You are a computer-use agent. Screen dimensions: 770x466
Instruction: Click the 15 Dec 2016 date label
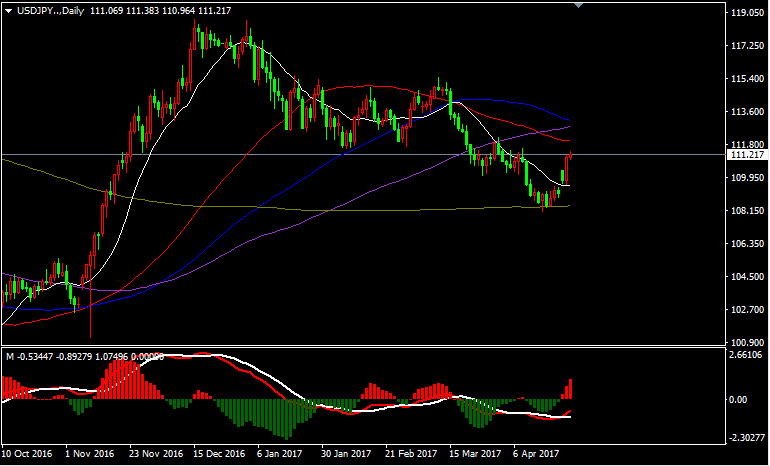click(x=220, y=454)
